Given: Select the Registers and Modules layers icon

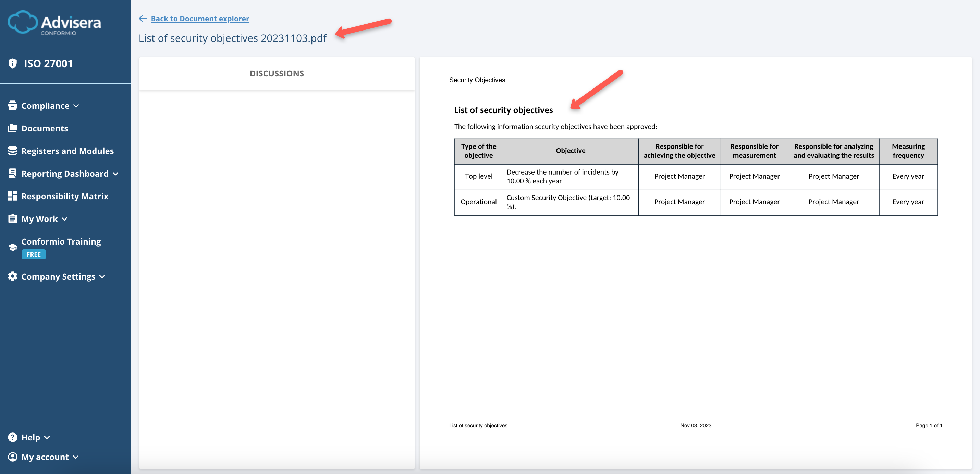Looking at the screenshot, I should 13,151.
